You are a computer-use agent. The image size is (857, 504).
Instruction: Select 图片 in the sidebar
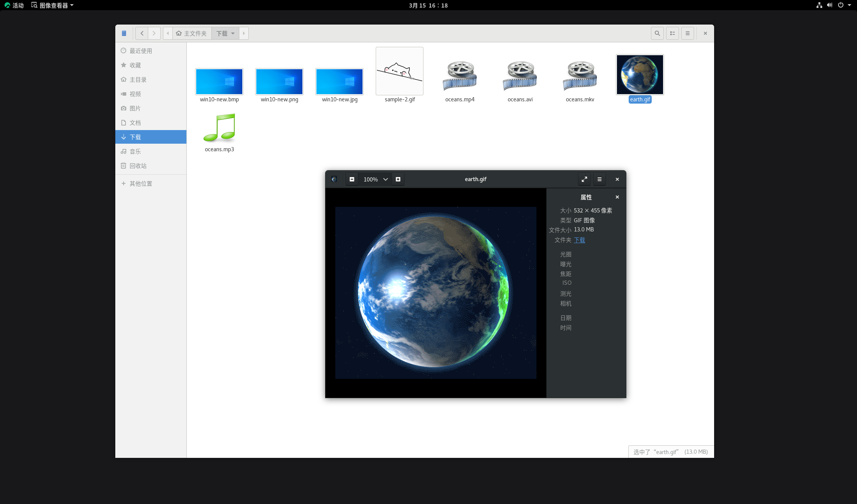135,109
